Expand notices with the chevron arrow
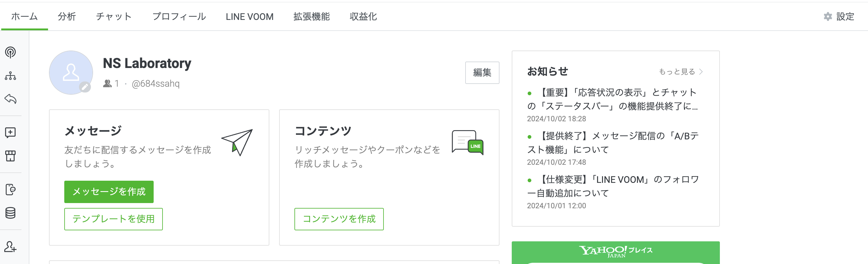 [701, 72]
